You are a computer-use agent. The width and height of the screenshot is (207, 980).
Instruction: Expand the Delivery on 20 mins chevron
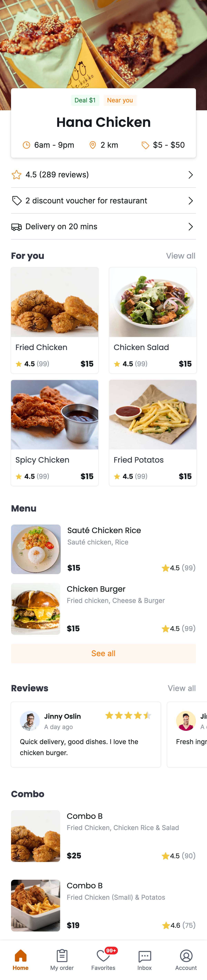(x=191, y=227)
